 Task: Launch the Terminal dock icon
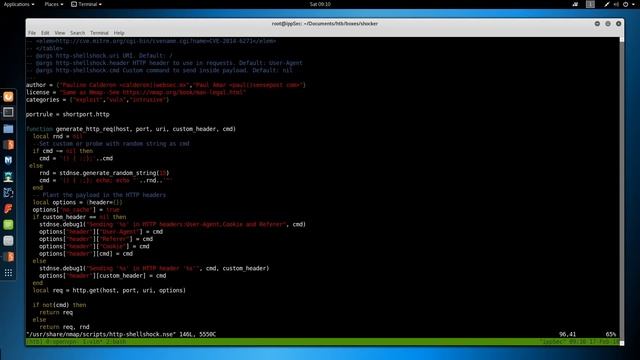(x=8, y=112)
